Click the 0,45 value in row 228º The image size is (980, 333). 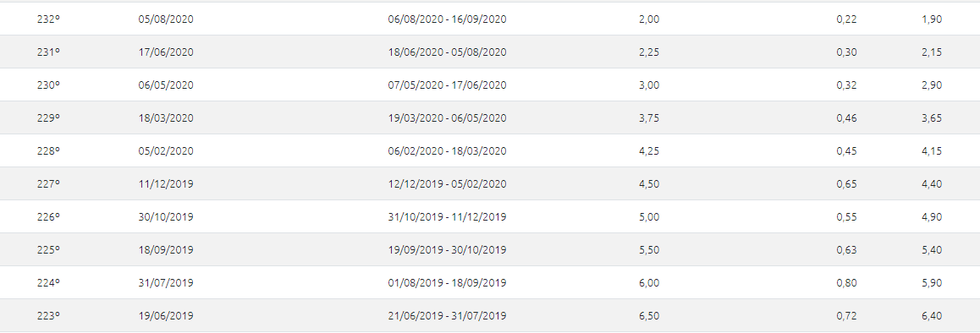coord(846,151)
